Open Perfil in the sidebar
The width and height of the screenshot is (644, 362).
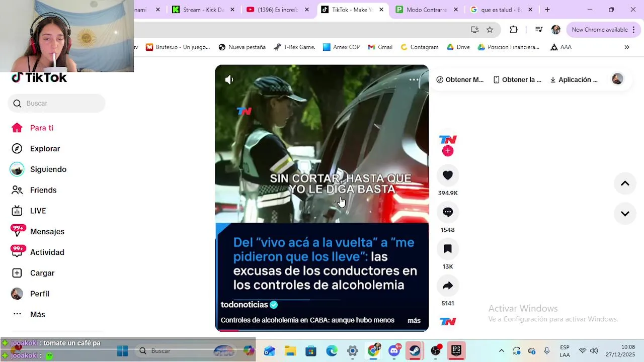(x=30, y=294)
